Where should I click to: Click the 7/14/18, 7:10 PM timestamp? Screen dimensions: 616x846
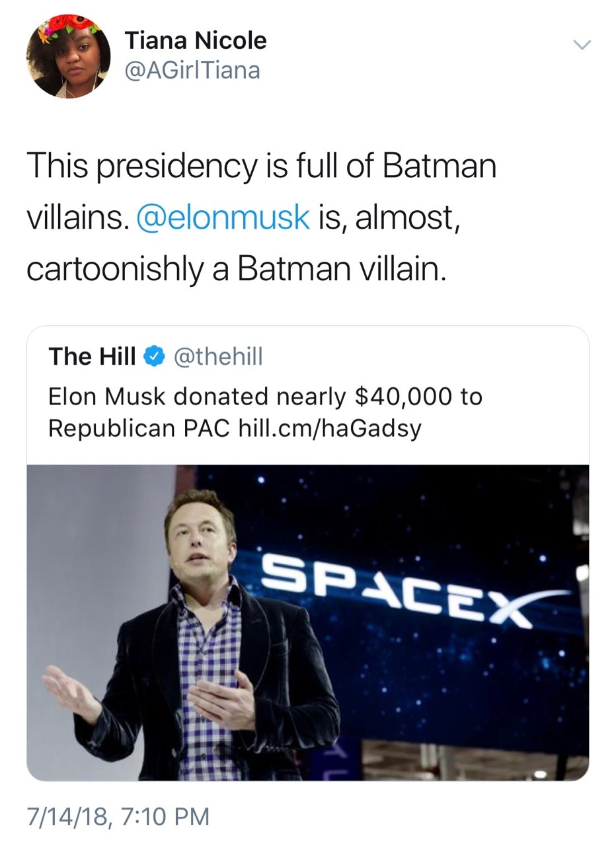(x=118, y=816)
